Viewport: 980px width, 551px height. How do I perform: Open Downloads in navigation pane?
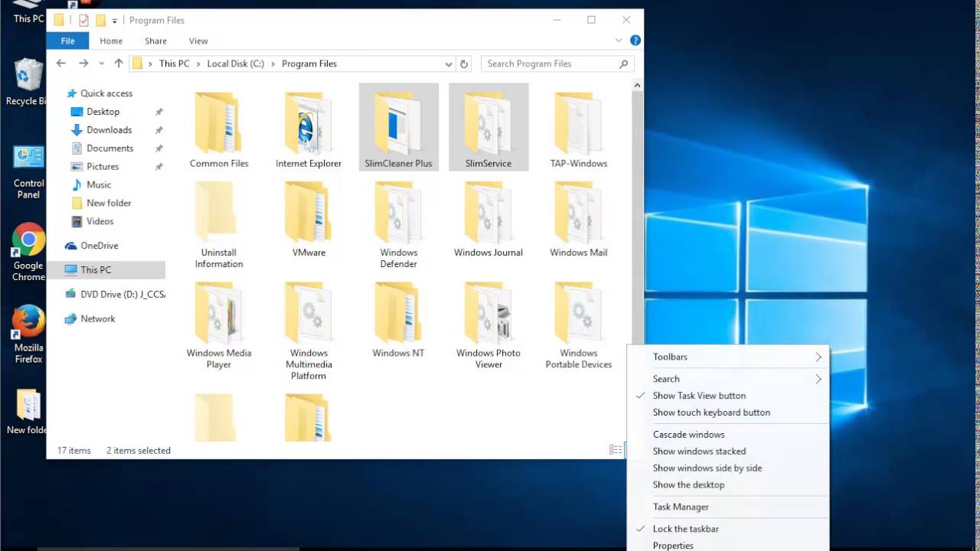pyautogui.click(x=109, y=130)
